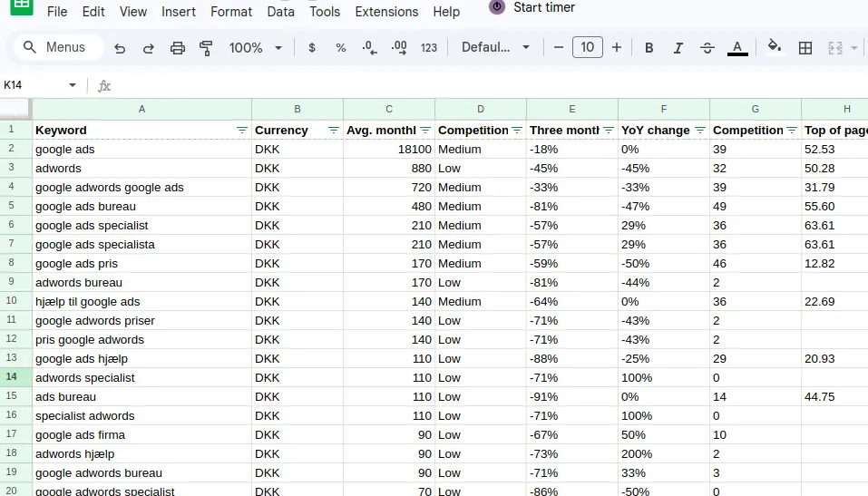Select cell 'pris google adwords'
Image resolution: width=868 pixels, height=496 pixels.
(141, 340)
